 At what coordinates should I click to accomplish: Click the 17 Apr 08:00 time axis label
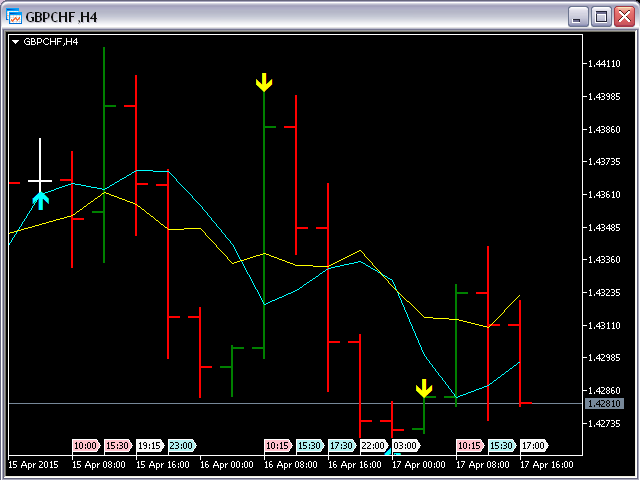pyautogui.click(x=483, y=465)
